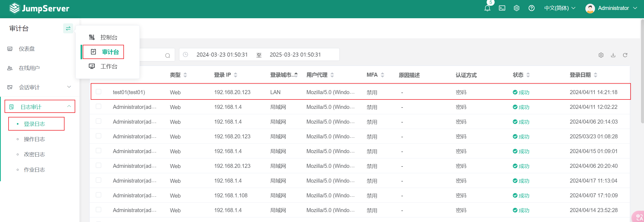Click the JumpServer logo
This screenshot has height=222, width=644.
click(x=39, y=8)
